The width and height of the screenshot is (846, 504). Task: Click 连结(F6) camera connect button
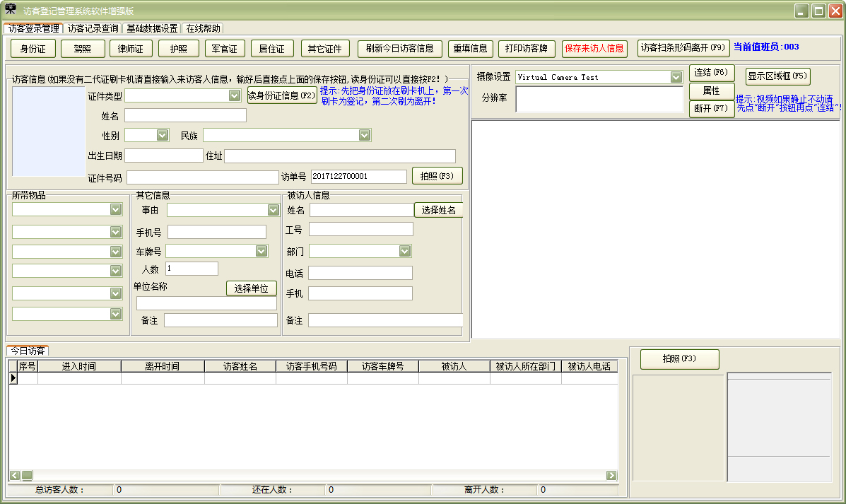click(712, 74)
